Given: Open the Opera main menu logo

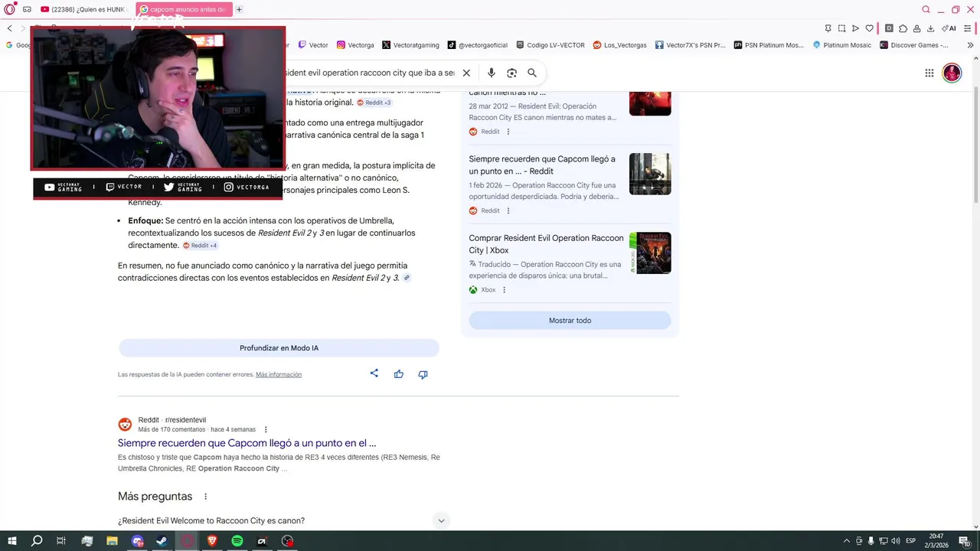Looking at the screenshot, I should (9, 9).
